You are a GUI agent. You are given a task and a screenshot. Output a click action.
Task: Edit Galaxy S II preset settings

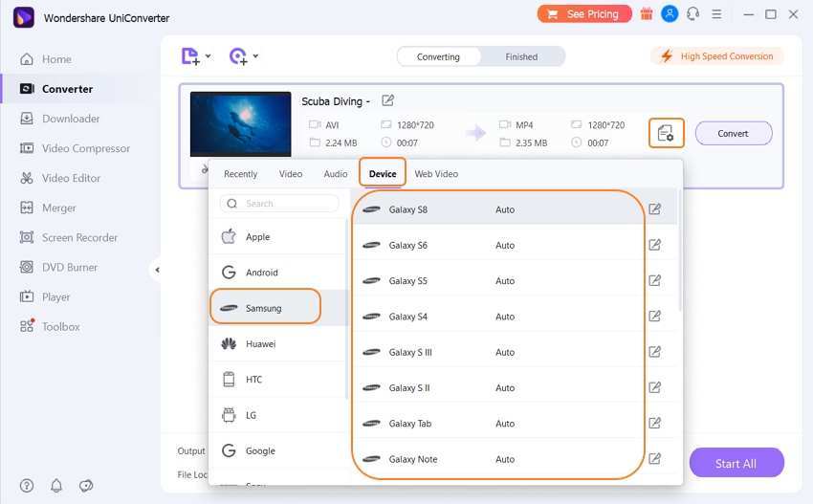click(655, 387)
